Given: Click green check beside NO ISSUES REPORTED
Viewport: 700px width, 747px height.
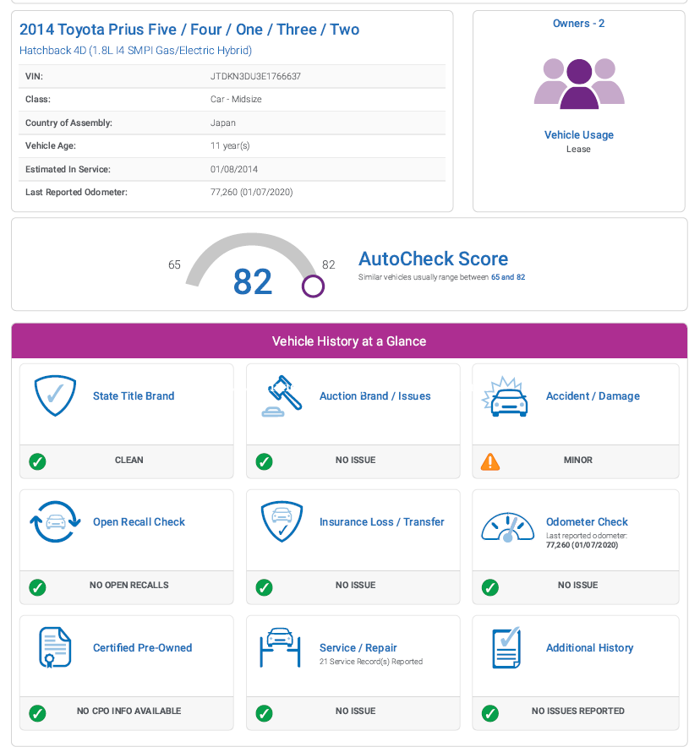Looking at the screenshot, I should coord(490,713).
